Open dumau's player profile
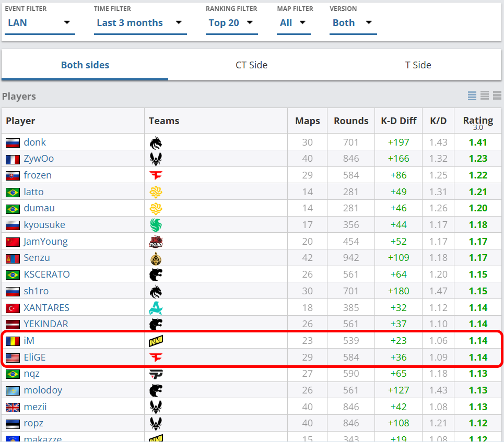 39,208
